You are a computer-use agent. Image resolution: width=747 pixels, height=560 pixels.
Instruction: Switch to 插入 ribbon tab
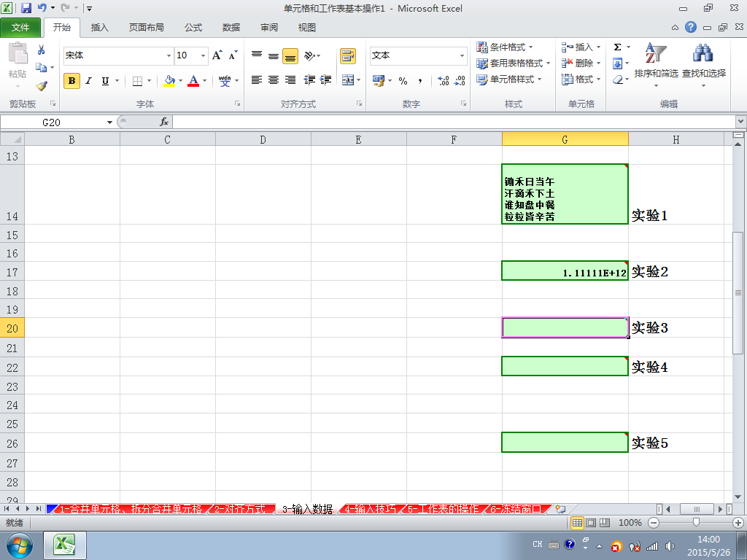coord(99,28)
